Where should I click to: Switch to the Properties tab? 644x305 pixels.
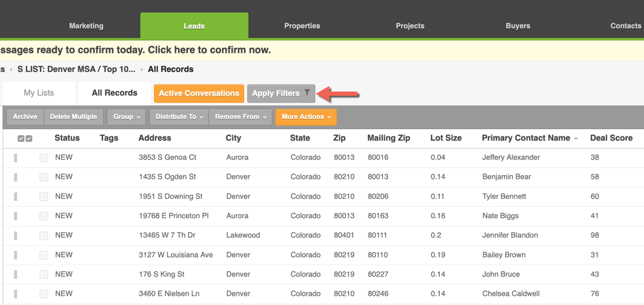coord(302,26)
